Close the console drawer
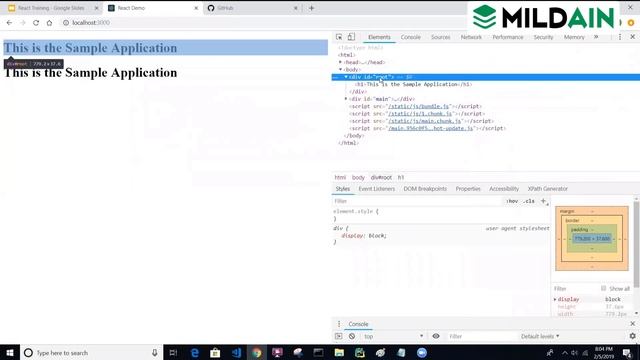Image resolution: width=640 pixels, height=360 pixels. point(633,324)
